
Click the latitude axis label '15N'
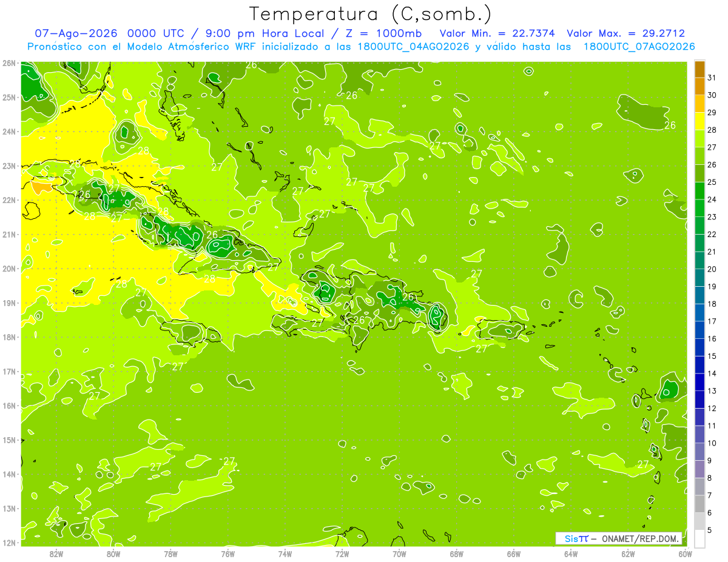tap(9, 440)
